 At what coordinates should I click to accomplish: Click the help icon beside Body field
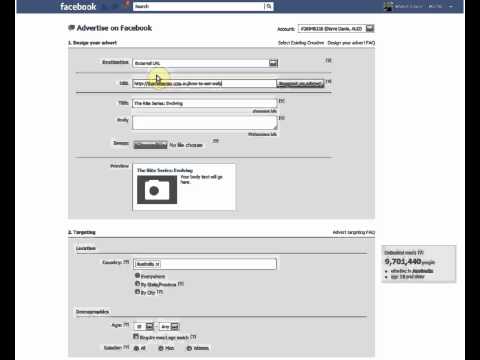pos(282,118)
